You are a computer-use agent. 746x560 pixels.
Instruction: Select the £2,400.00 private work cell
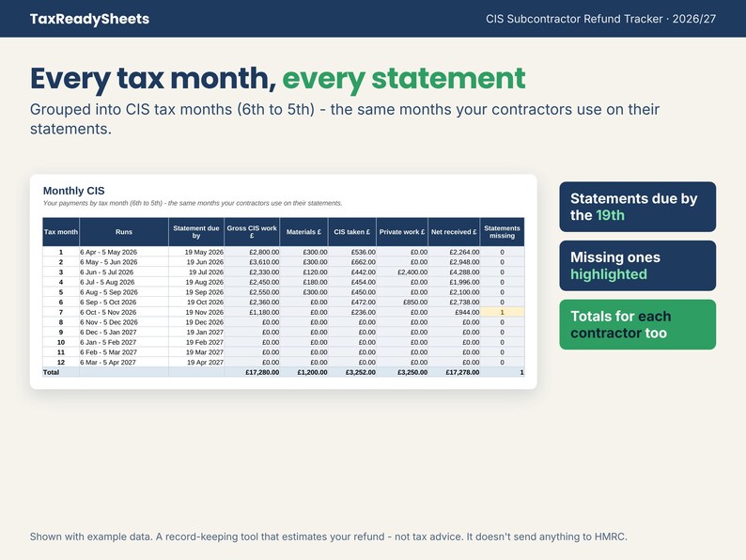click(401, 272)
